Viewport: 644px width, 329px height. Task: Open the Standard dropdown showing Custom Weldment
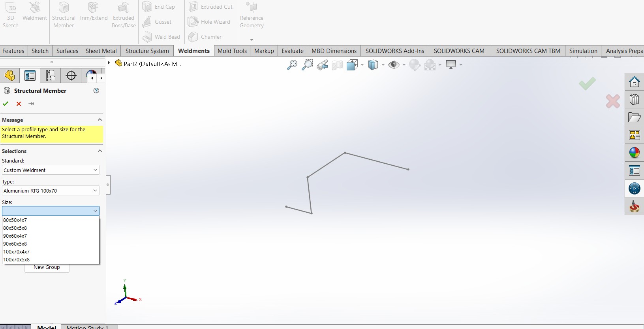(x=51, y=170)
